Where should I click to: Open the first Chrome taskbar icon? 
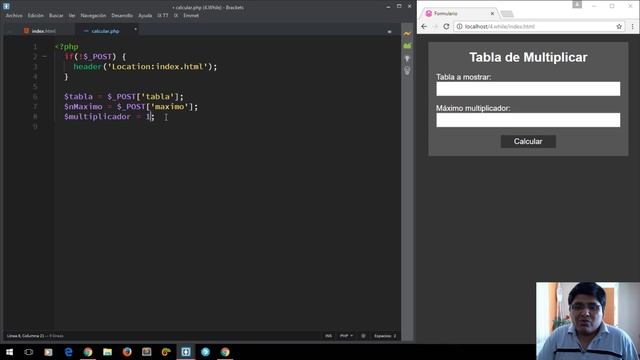pos(88,352)
